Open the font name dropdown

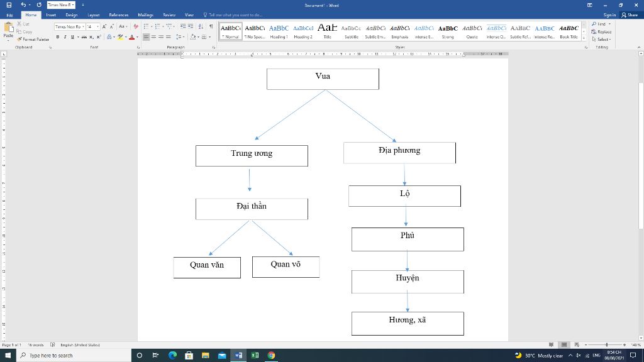tap(84, 26)
